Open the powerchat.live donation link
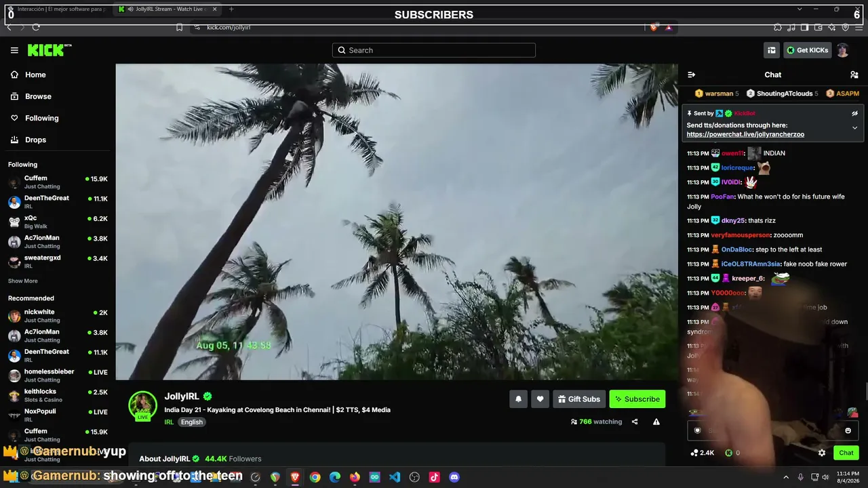The width and height of the screenshot is (868, 488). [745, 134]
